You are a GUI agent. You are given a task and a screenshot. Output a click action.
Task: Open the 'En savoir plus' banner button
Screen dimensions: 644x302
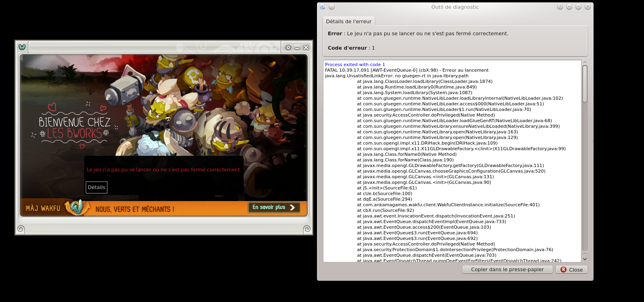coord(274,207)
